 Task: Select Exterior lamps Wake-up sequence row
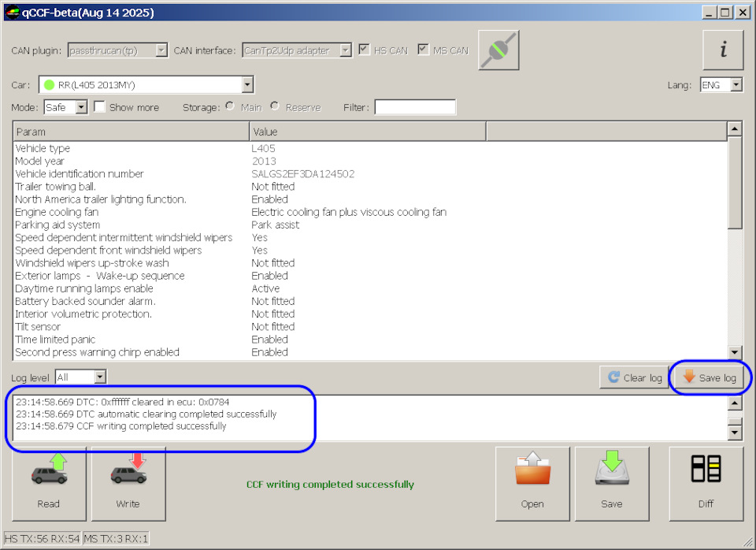370,276
